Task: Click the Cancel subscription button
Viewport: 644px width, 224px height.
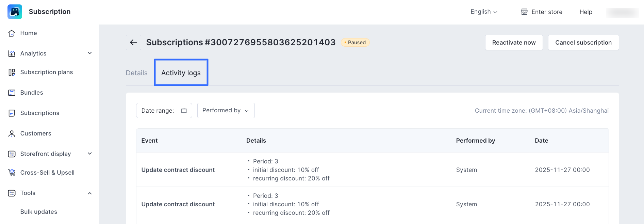Action: pyautogui.click(x=583, y=43)
